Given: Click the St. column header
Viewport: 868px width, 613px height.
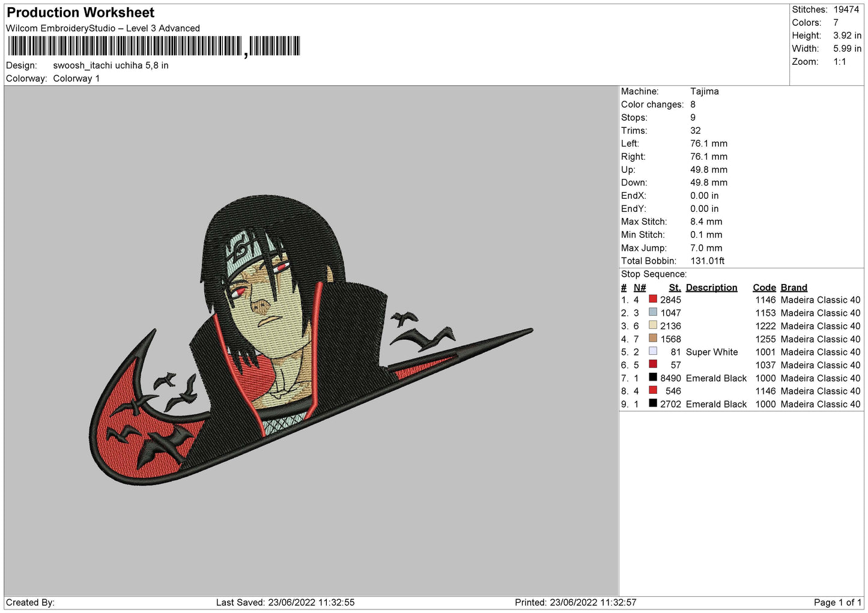Looking at the screenshot, I should 675,288.
